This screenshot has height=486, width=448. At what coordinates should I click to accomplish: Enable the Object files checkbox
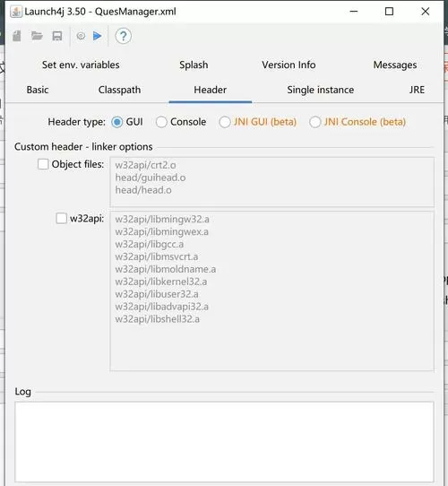click(43, 164)
